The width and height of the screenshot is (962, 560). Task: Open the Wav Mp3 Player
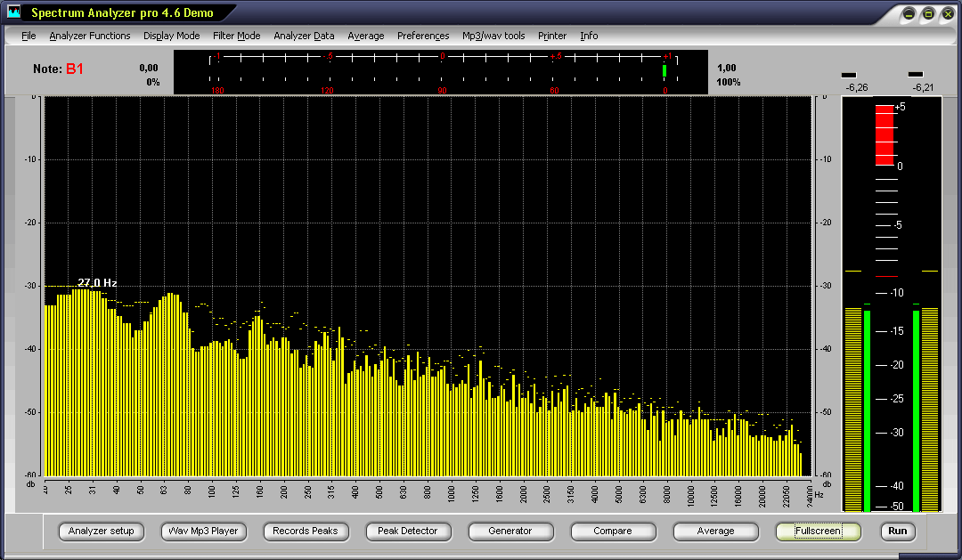pyautogui.click(x=203, y=532)
